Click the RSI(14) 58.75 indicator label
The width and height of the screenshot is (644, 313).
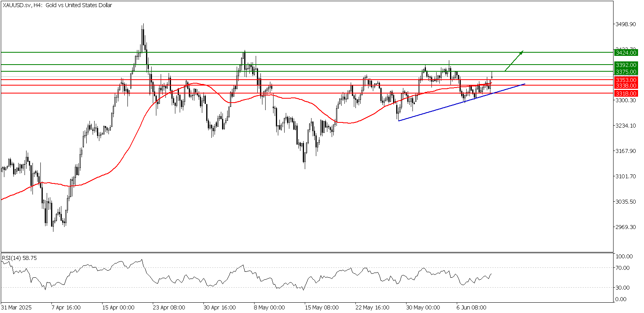19,258
